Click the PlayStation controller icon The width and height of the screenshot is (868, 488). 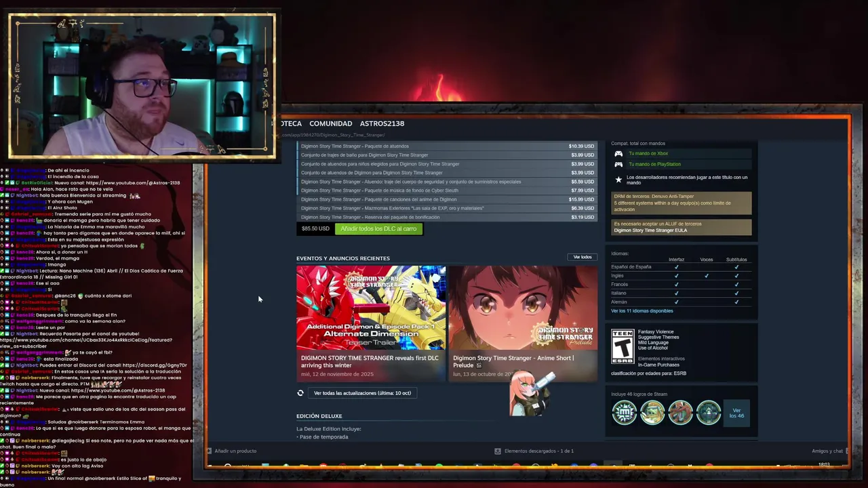[x=618, y=164]
